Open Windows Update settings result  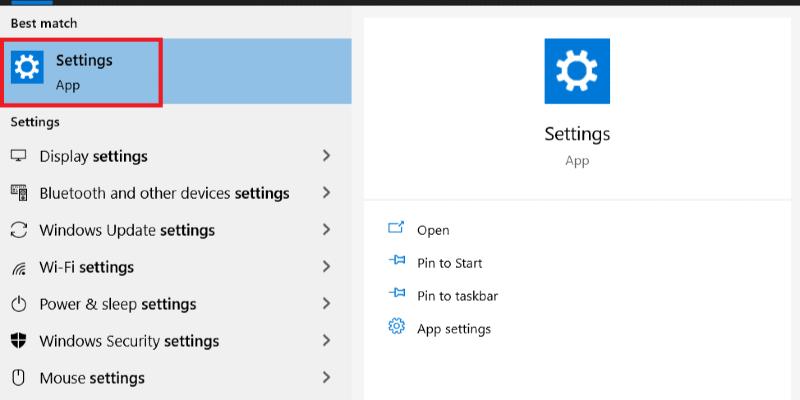tap(176, 230)
